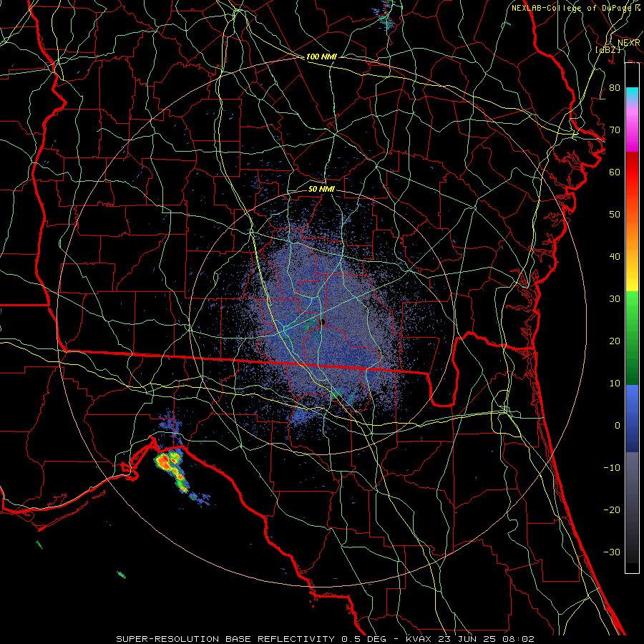Select the -10 value on the dBZ scale

(612, 467)
